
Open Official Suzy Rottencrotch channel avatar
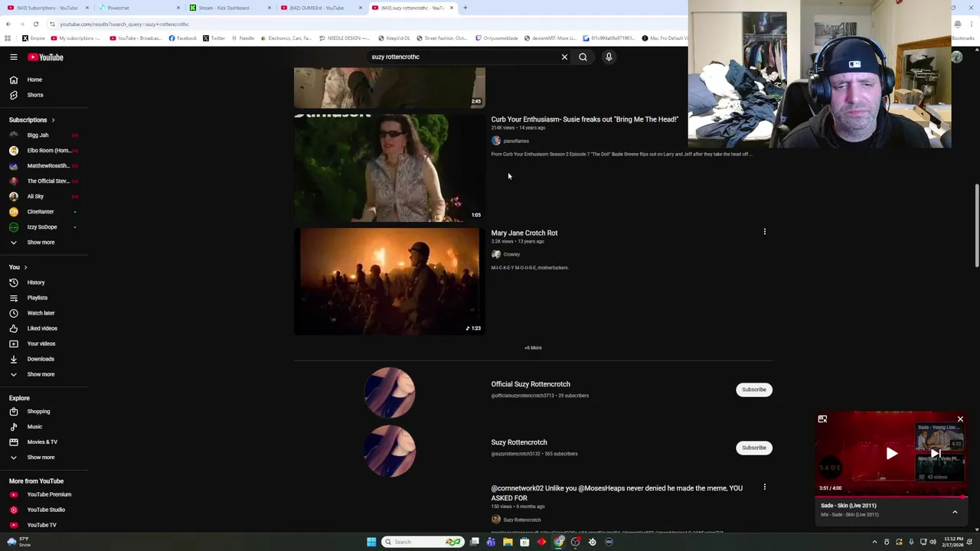(x=390, y=392)
